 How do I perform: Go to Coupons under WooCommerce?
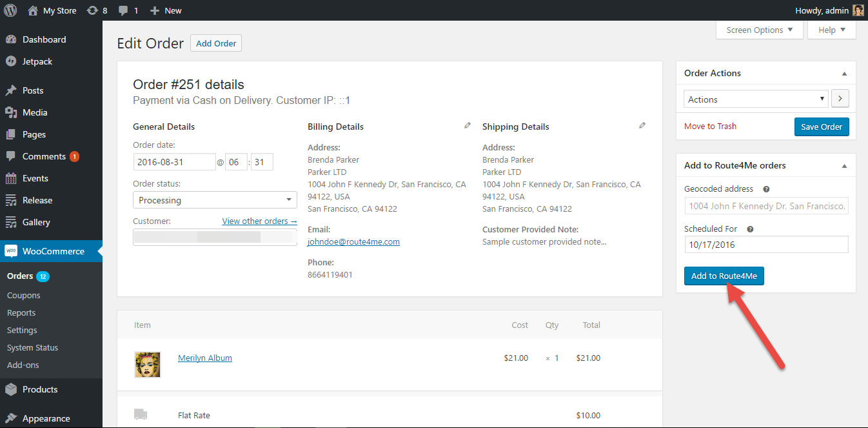pos(24,295)
